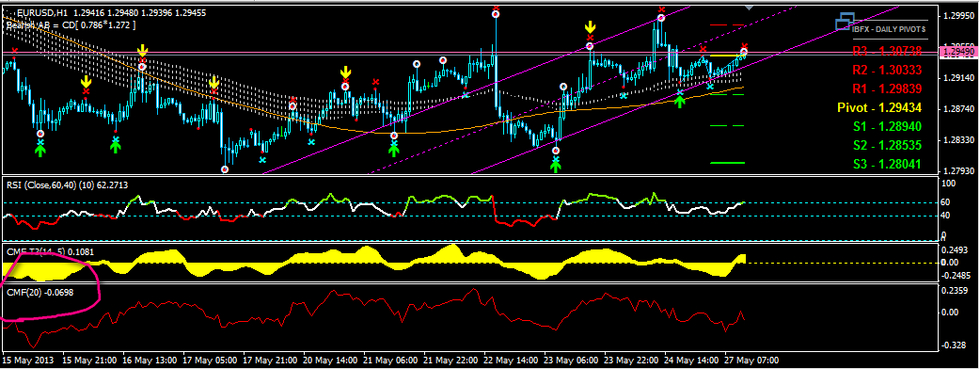Click the 17 May 05:00 time label

tap(210, 361)
